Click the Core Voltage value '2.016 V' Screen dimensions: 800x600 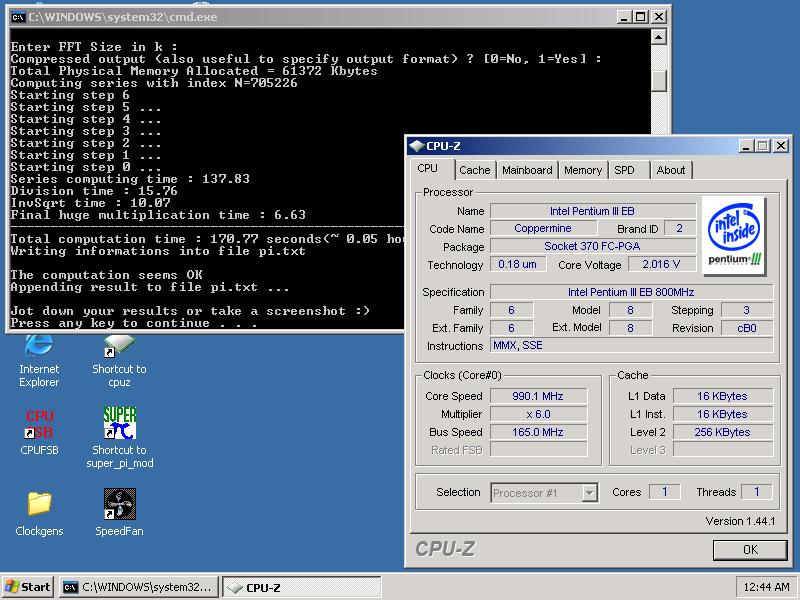pos(662,264)
